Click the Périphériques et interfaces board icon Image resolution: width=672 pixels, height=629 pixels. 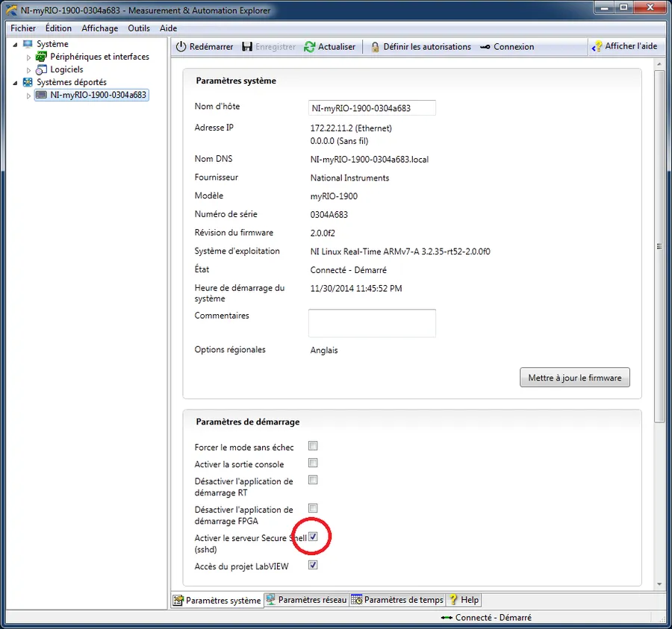41,57
